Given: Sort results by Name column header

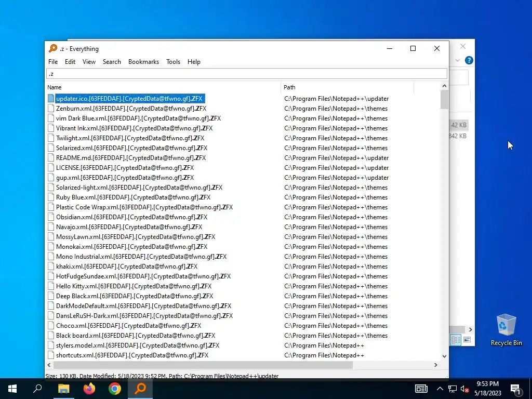Looking at the screenshot, I should click(x=164, y=87).
